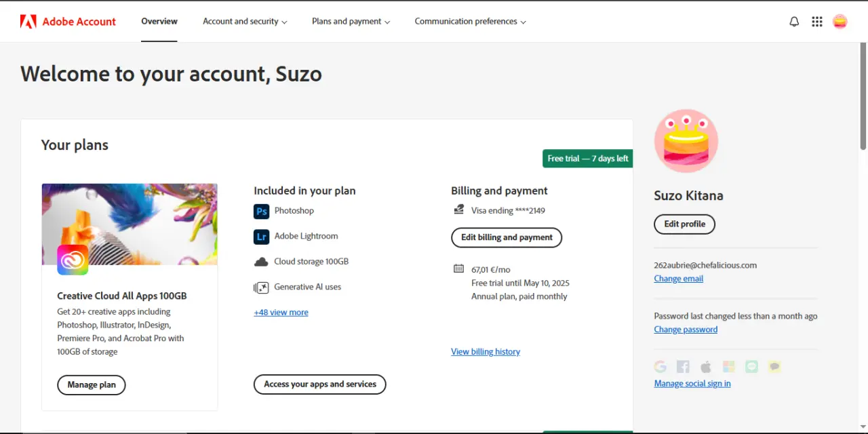Click Password last changed status text
868x434 pixels.
735,316
